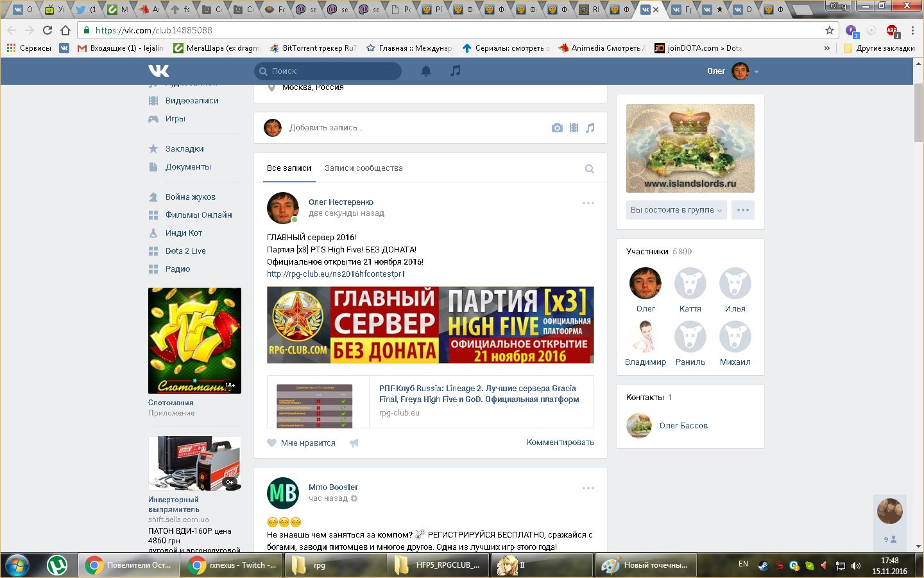The height and width of the screenshot is (578, 924).
Task: Open the Главный сервер banner image
Action: pyautogui.click(x=431, y=325)
